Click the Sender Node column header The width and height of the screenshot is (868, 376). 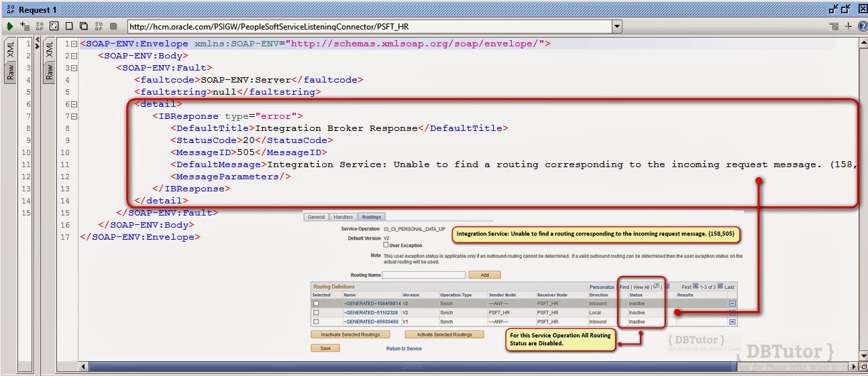point(503,295)
